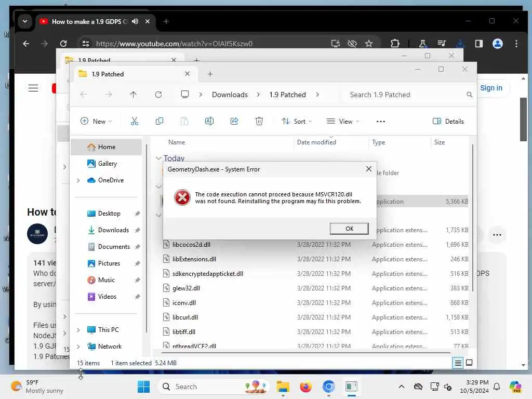The width and height of the screenshot is (532, 399).
Task: Click the Share icon in Explorer toolbar
Action: [x=234, y=121]
